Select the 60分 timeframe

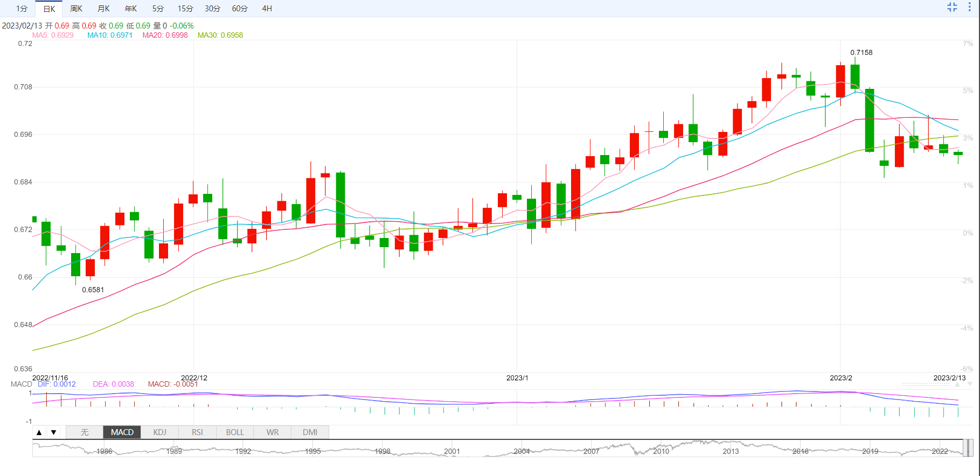coord(240,9)
